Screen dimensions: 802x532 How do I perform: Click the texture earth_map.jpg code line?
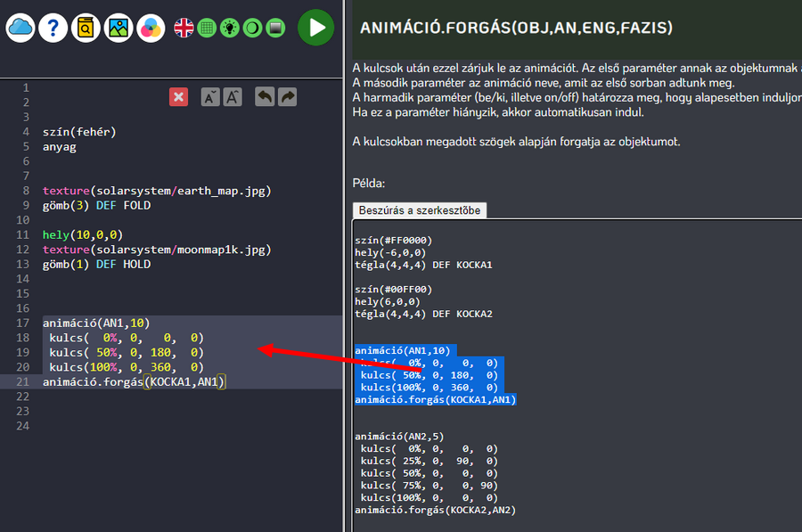[x=156, y=191]
